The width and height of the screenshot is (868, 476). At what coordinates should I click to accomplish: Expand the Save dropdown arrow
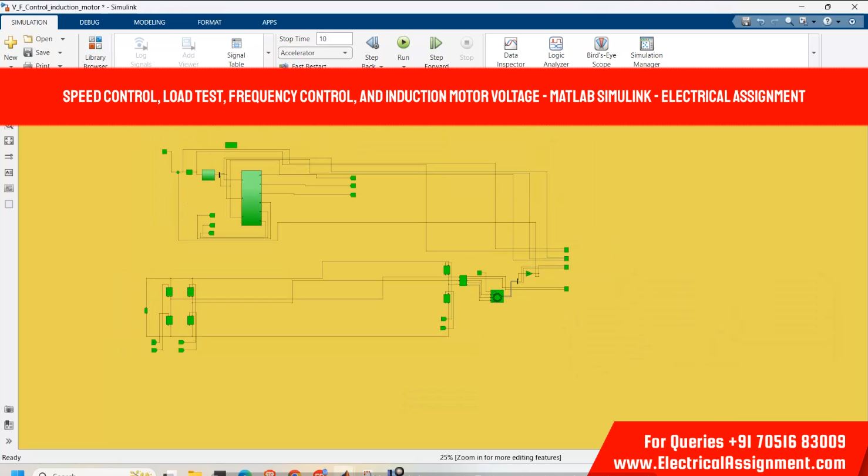pyautogui.click(x=60, y=52)
